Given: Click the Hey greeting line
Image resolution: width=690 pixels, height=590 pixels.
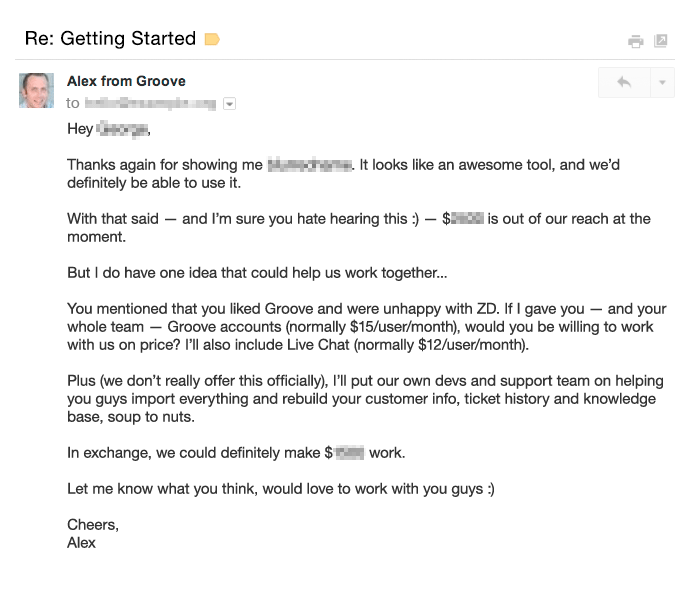Looking at the screenshot, I should pos(108,129).
